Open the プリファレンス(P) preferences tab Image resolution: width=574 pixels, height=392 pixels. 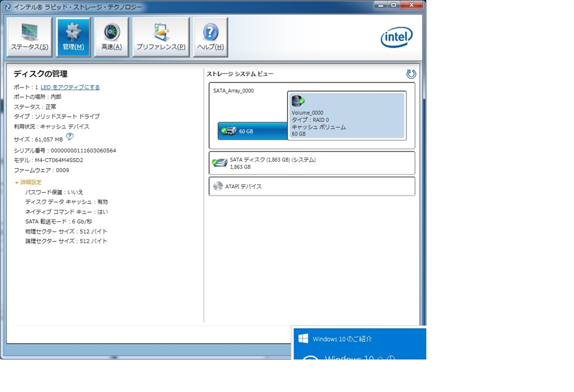pyautogui.click(x=161, y=38)
